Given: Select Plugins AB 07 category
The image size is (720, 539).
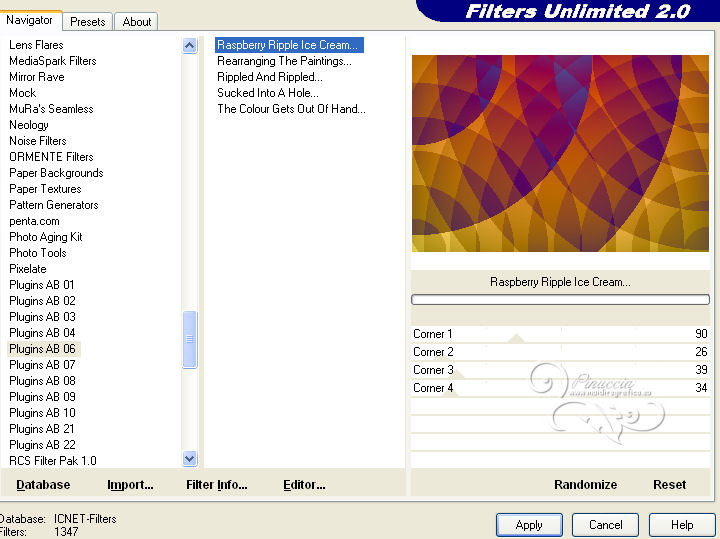Looking at the screenshot, I should [x=42, y=365].
